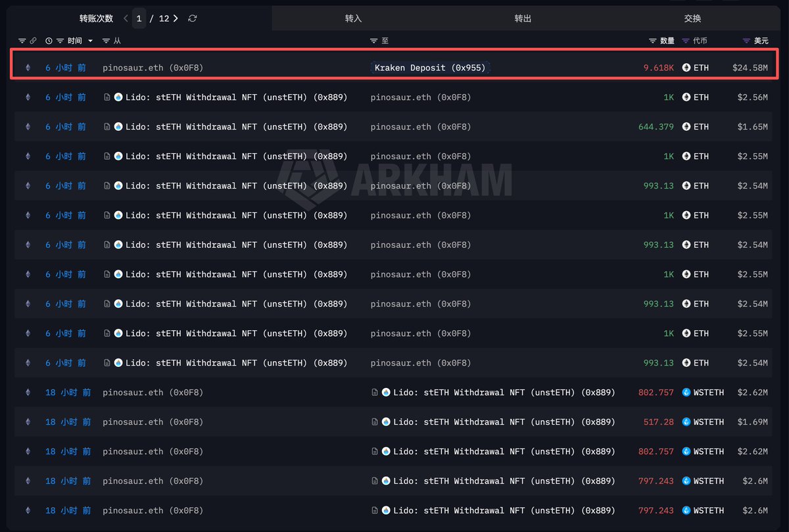
Task: Select the $24.58M value
Action: [750, 68]
